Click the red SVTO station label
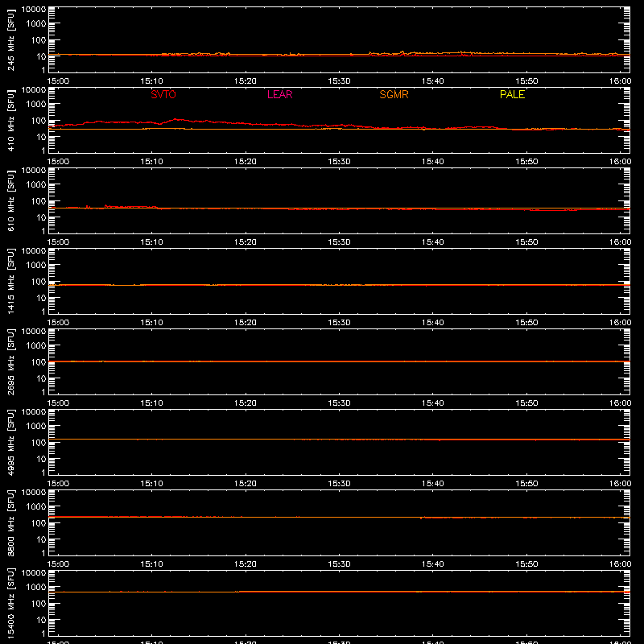Screen dimensions: 644x644 163,94
